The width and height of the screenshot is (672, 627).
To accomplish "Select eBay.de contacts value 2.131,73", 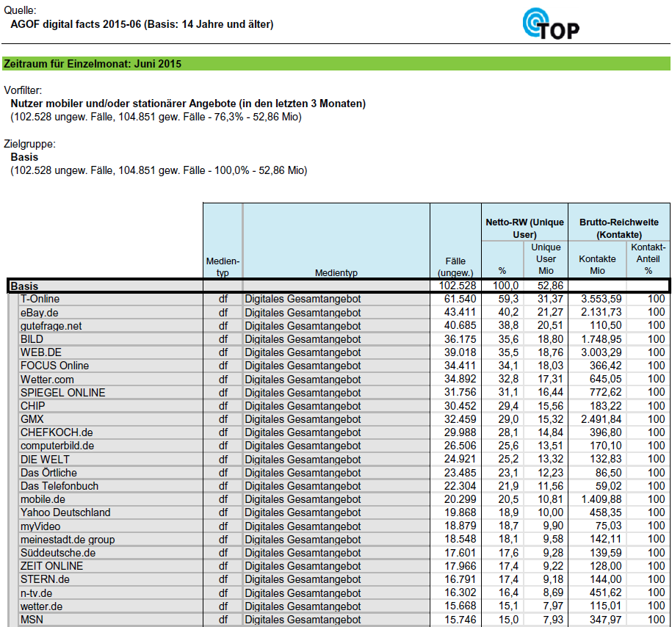I will pyautogui.click(x=601, y=313).
